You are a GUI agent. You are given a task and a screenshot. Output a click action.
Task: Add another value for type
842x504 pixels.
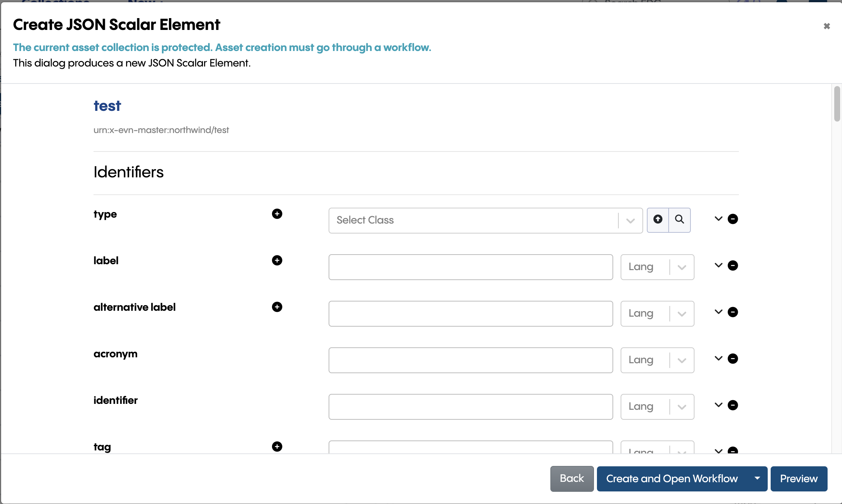pyautogui.click(x=277, y=214)
